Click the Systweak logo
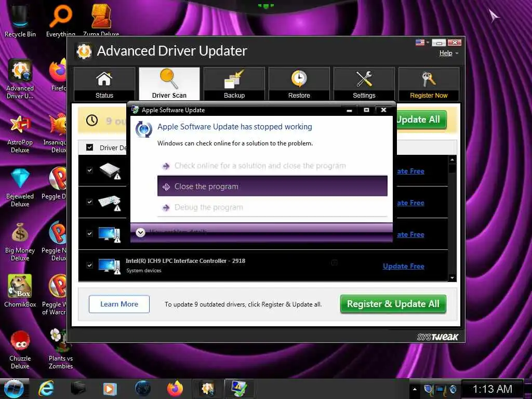The image size is (532, 399). (x=437, y=337)
